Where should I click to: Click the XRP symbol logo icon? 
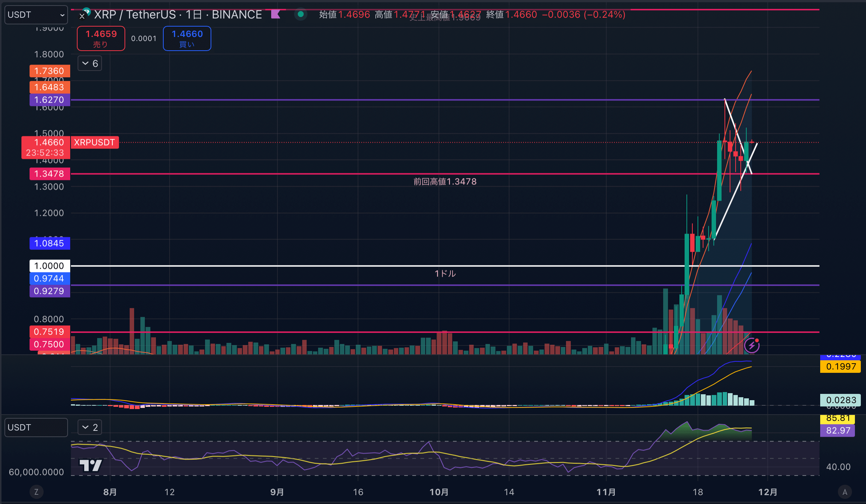point(85,14)
